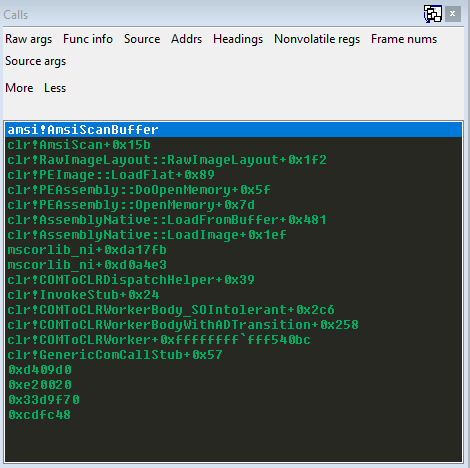Toggle Func info display
Viewport: 470px width, 468px height.
[x=88, y=39]
